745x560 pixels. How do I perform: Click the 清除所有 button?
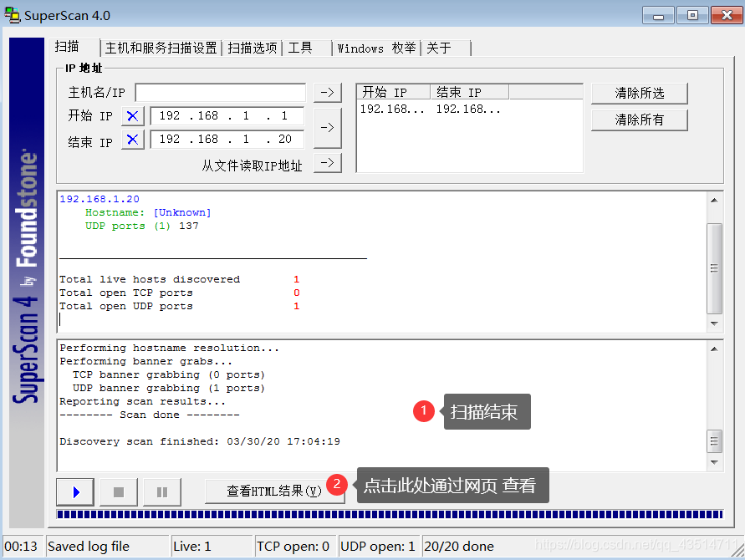[639, 120]
